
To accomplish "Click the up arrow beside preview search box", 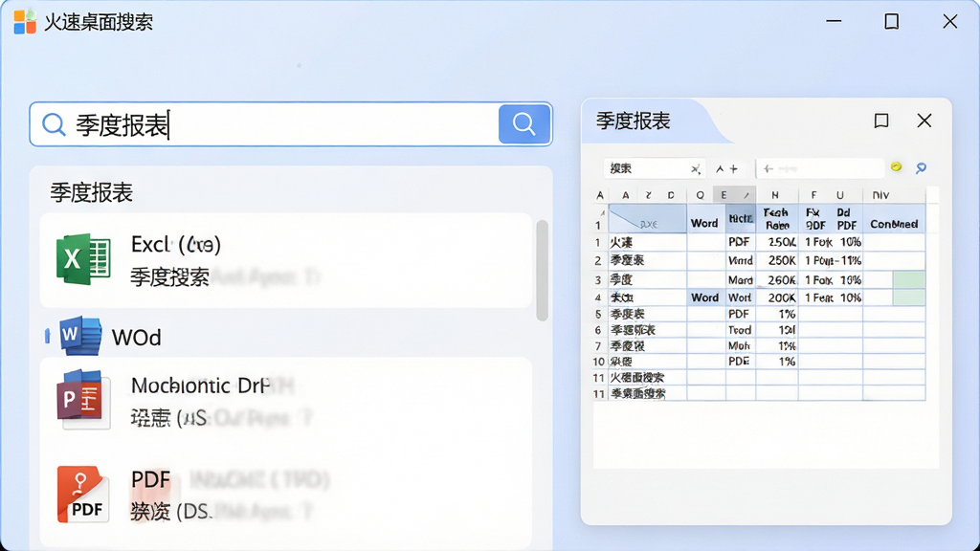I will (720, 168).
